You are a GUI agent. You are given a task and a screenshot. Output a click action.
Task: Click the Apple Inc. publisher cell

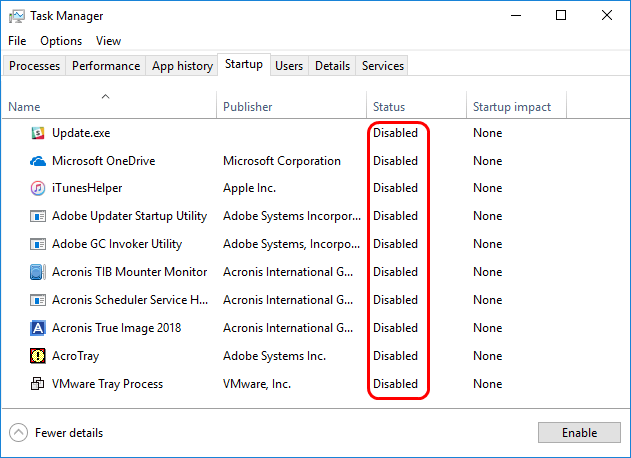click(250, 188)
